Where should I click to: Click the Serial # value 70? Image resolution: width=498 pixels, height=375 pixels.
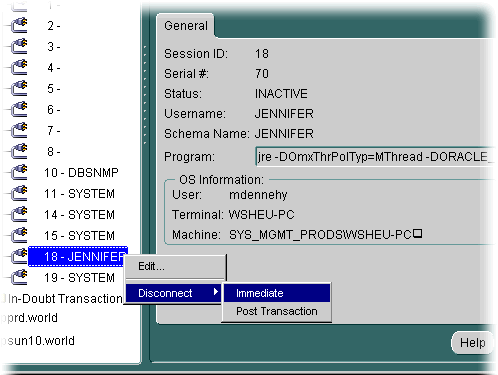coord(262,74)
